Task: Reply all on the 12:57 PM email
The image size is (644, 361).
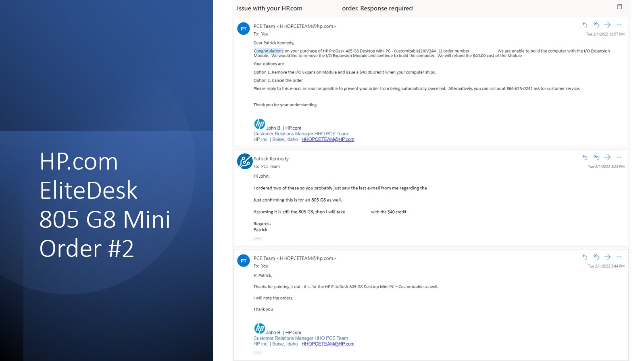Action: pos(596,25)
